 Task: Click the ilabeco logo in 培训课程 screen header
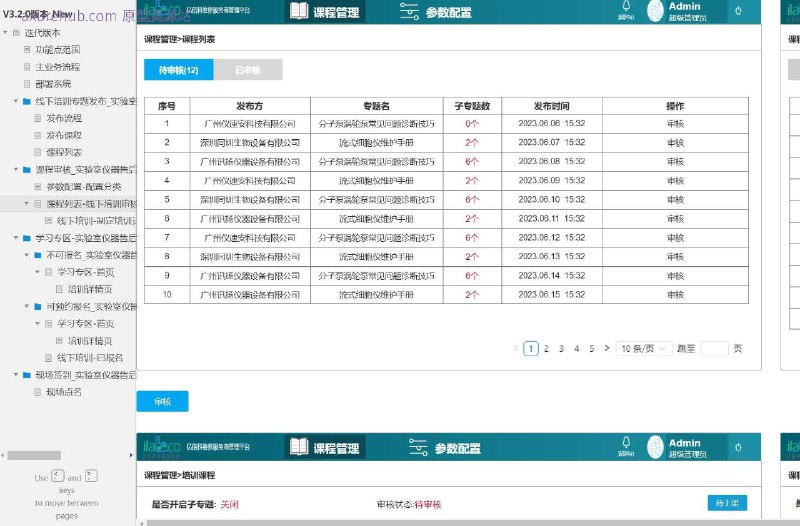pos(161,447)
